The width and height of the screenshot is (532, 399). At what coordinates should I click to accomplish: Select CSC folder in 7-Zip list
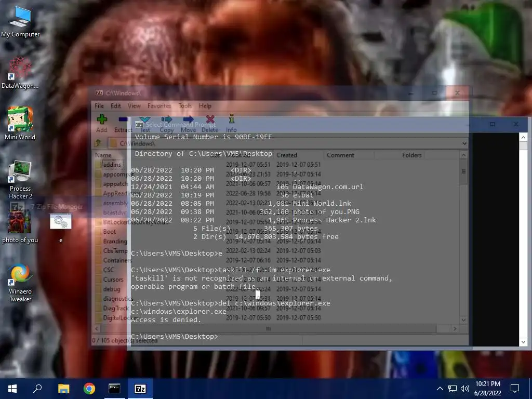click(x=109, y=270)
